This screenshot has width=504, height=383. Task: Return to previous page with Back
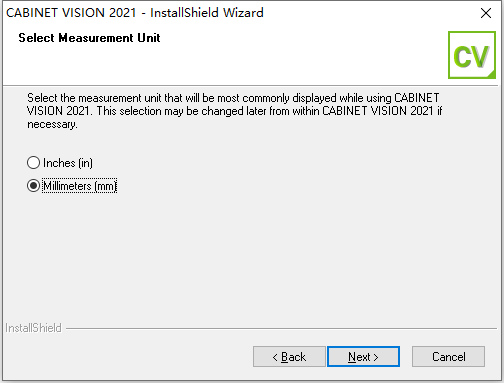(289, 357)
